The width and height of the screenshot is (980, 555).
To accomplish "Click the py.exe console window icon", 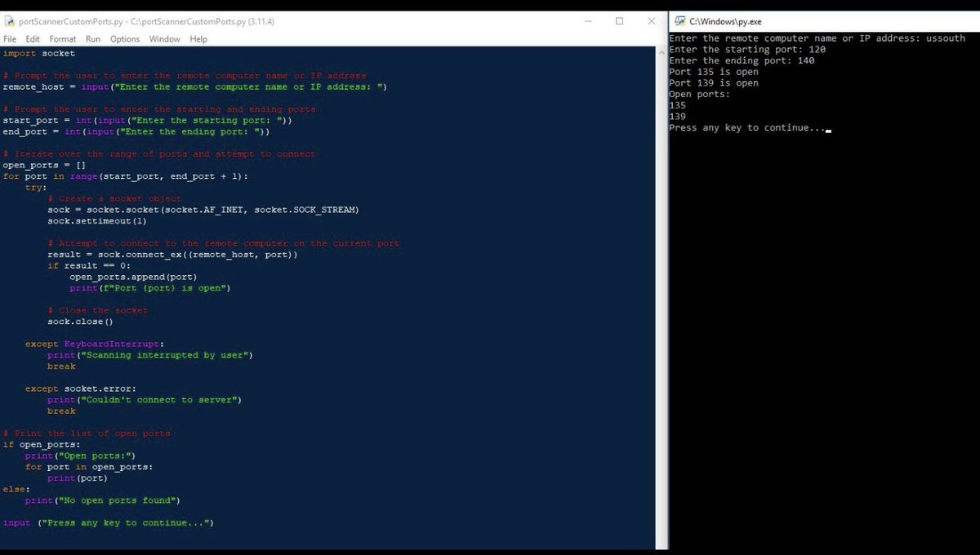I will point(679,22).
